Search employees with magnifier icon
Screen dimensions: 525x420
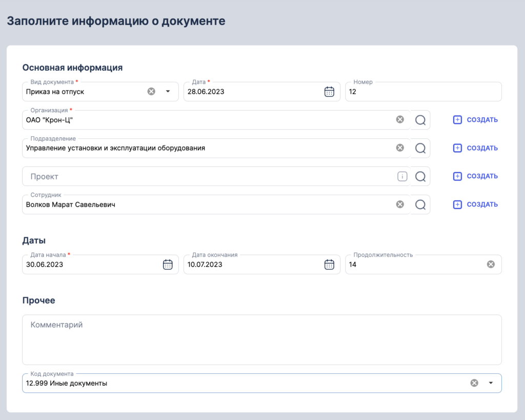coord(420,205)
